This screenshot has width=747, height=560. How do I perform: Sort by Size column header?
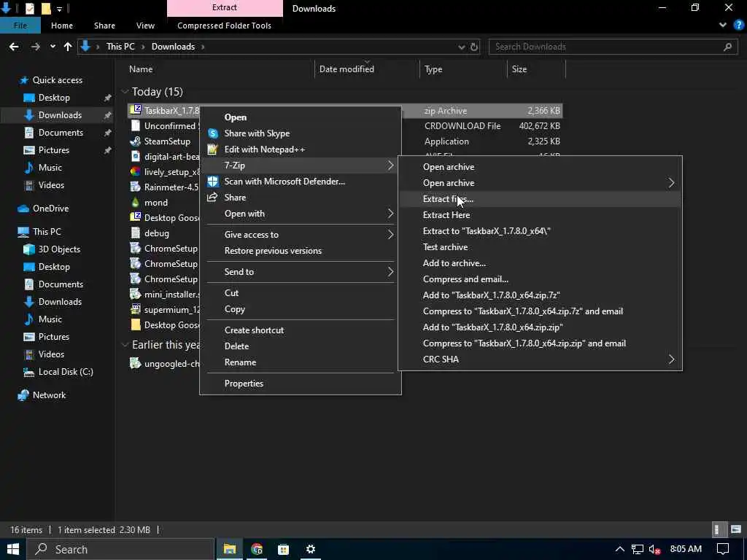tap(519, 69)
